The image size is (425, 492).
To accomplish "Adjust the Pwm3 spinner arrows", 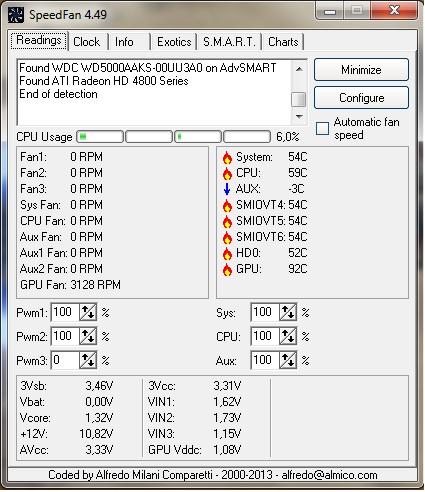I will coord(88,360).
